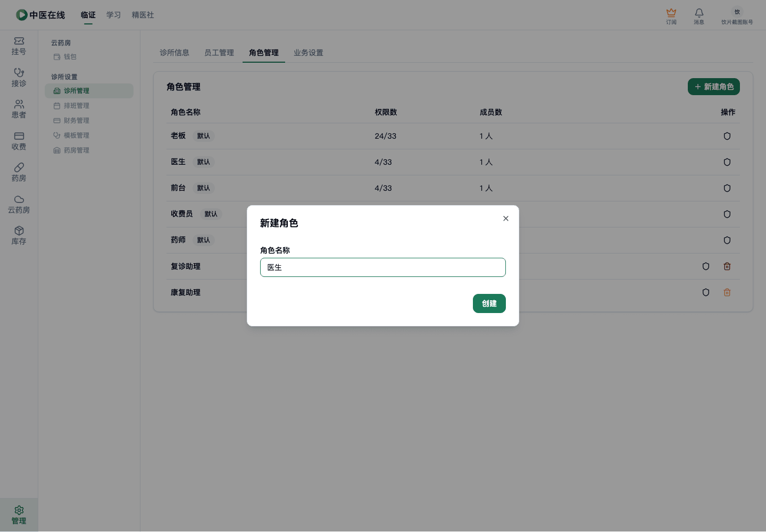Click the 前台 role name
This screenshot has width=766, height=532.
coord(178,188)
